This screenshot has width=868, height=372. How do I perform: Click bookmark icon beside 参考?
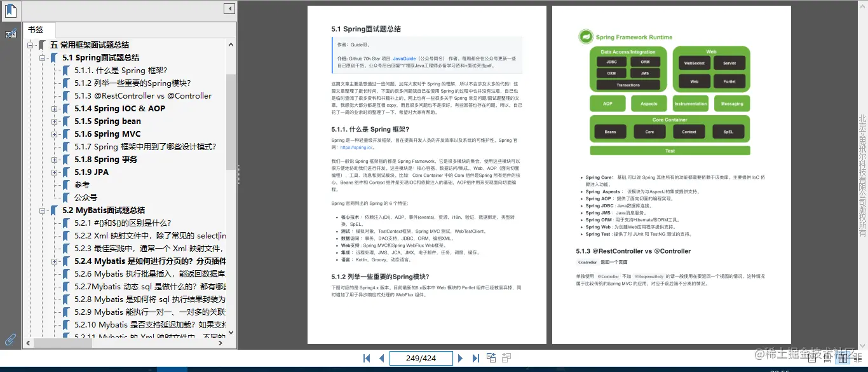66,185
